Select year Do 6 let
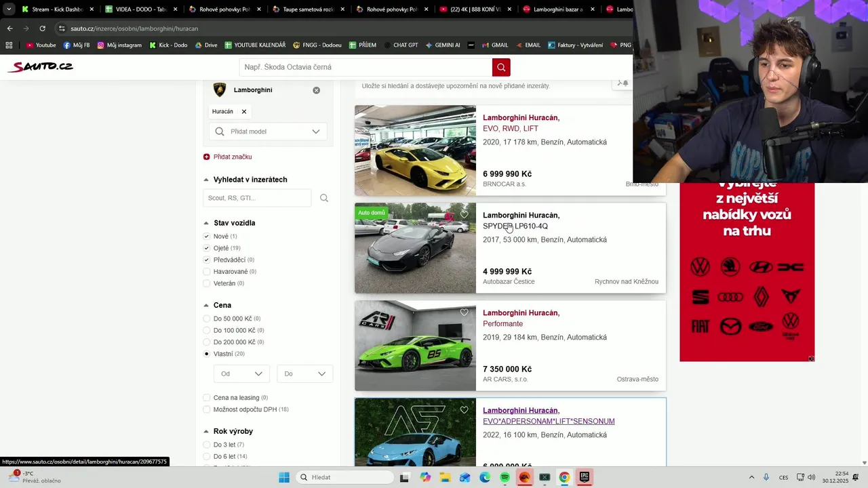The image size is (868, 488). click(207, 457)
